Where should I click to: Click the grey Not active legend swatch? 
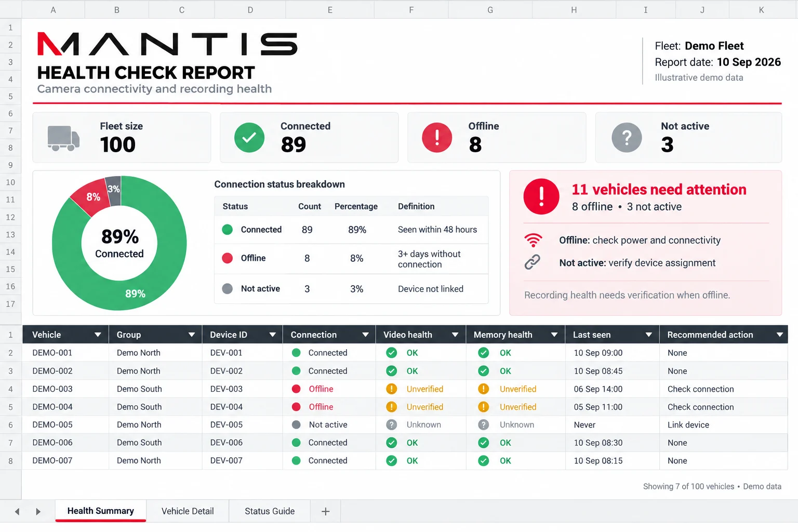[227, 289]
